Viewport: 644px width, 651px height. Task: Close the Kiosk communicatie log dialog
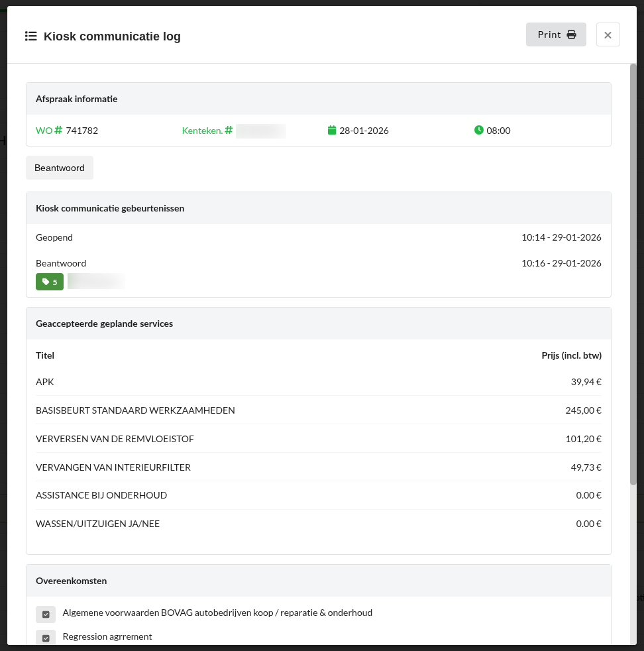tap(608, 34)
